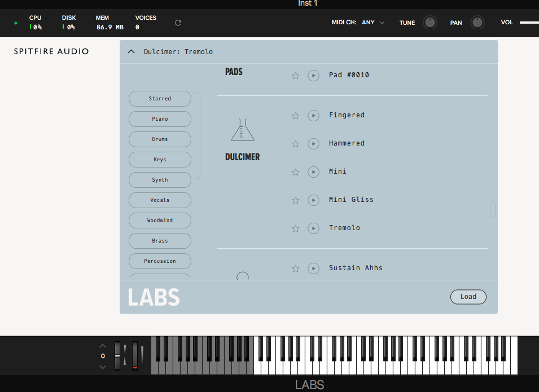Play preview of Tremolo preset
The height and width of the screenshot is (392, 539).
313,228
